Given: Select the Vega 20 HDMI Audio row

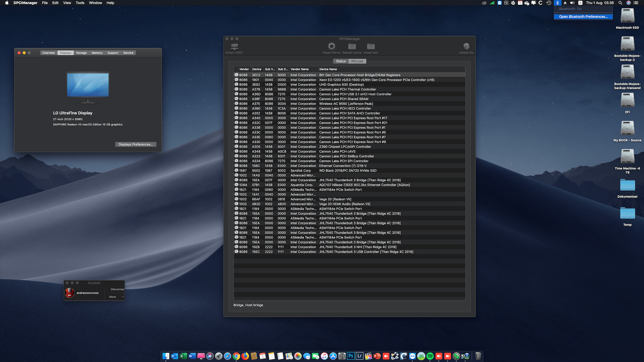Looking at the screenshot, I should (x=349, y=204).
